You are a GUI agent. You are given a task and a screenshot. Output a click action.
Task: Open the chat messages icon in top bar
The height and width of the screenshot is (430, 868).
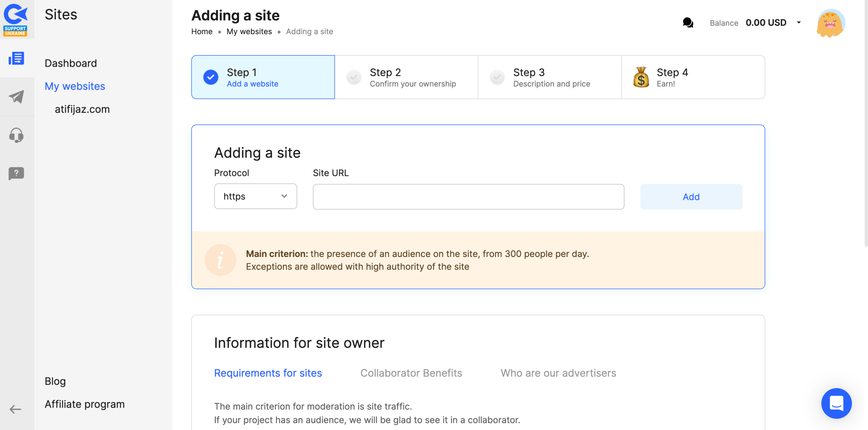coord(687,23)
